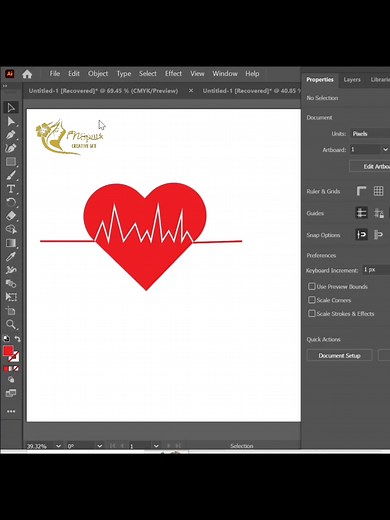This screenshot has width=390, height=520.
Task: Select the Rotate tool
Action: coord(11,202)
